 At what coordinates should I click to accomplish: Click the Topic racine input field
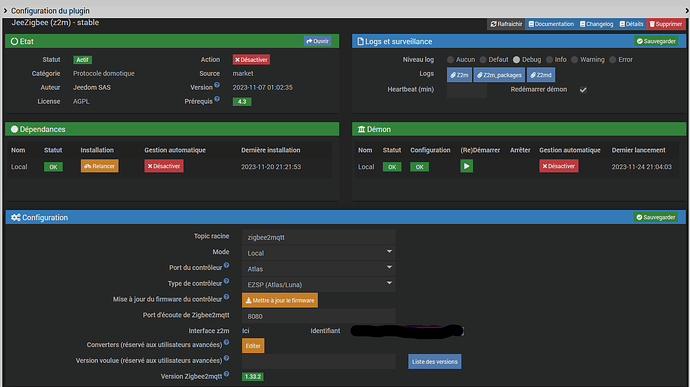[x=319, y=237]
